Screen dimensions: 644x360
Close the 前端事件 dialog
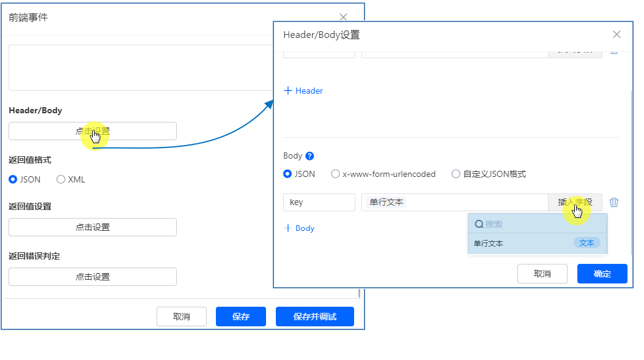click(343, 18)
